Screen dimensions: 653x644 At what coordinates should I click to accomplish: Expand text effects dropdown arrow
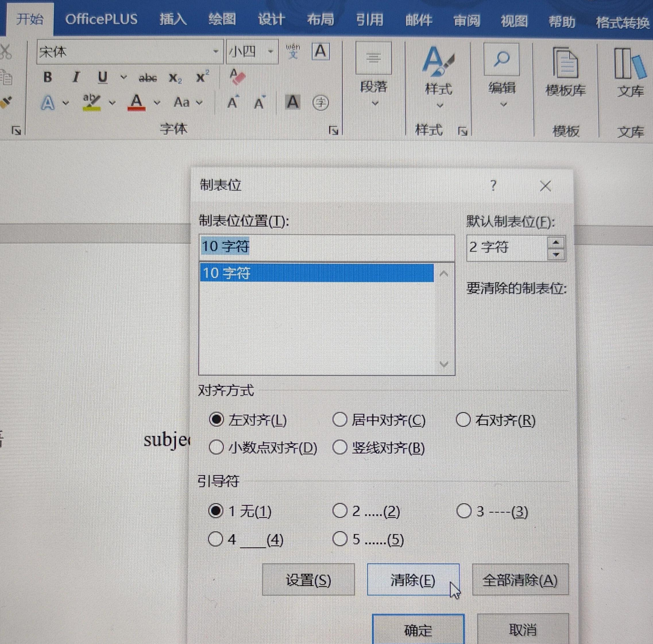point(66,103)
